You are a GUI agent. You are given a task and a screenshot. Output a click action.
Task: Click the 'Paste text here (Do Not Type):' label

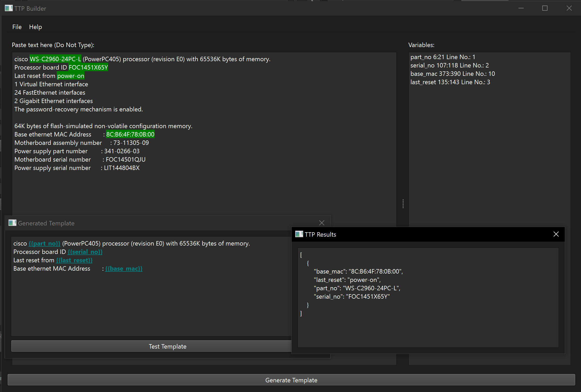tap(53, 45)
